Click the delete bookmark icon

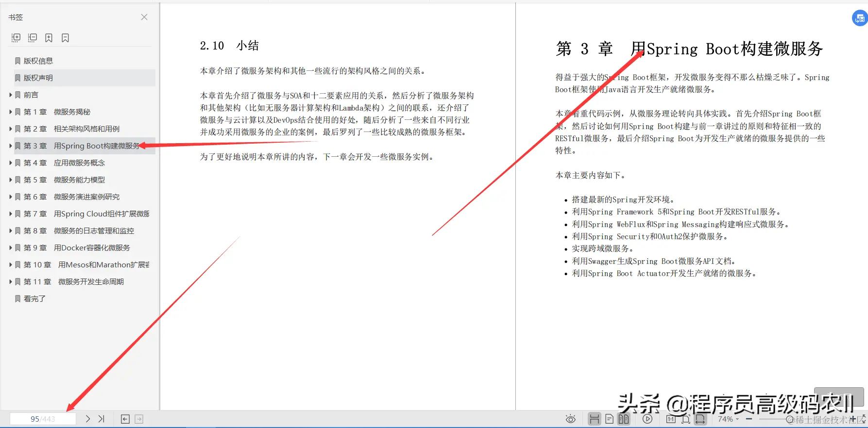65,37
